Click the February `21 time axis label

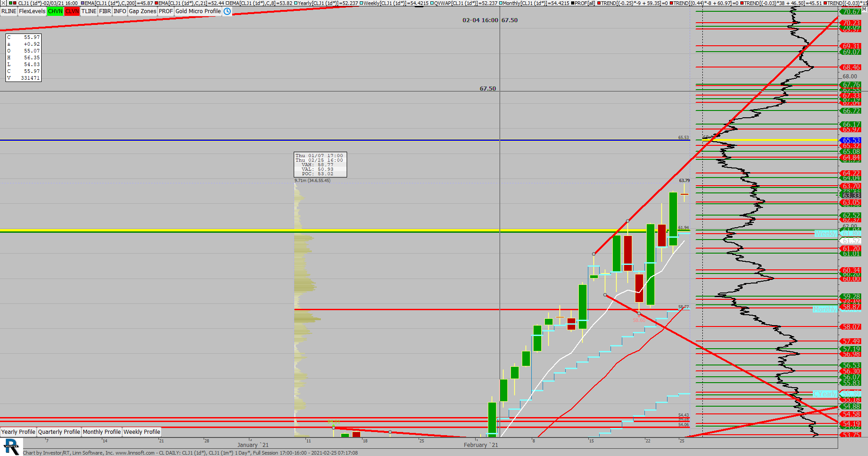click(x=481, y=445)
